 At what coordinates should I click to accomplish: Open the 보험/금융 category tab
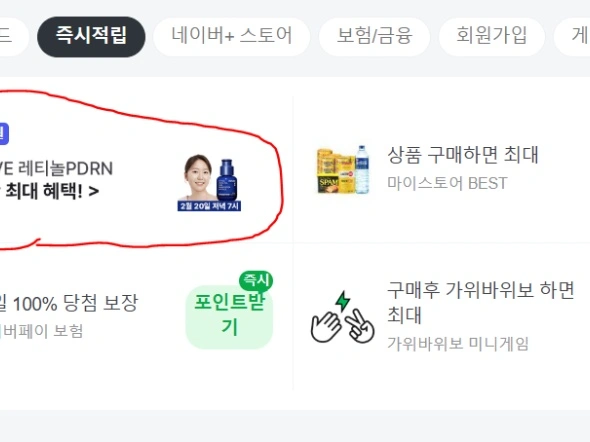(x=374, y=36)
